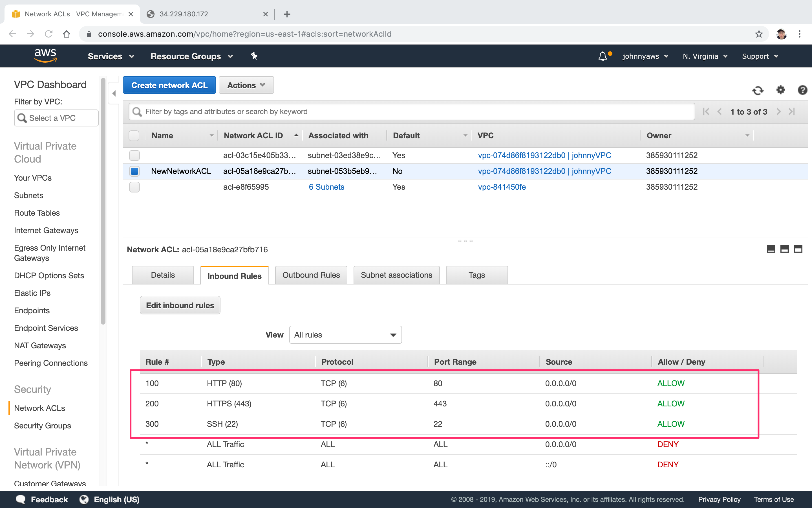Viewport: 812px width, 508px height.
Task: Open the Owner column filter arrow
Action: [x=747, y=135]
